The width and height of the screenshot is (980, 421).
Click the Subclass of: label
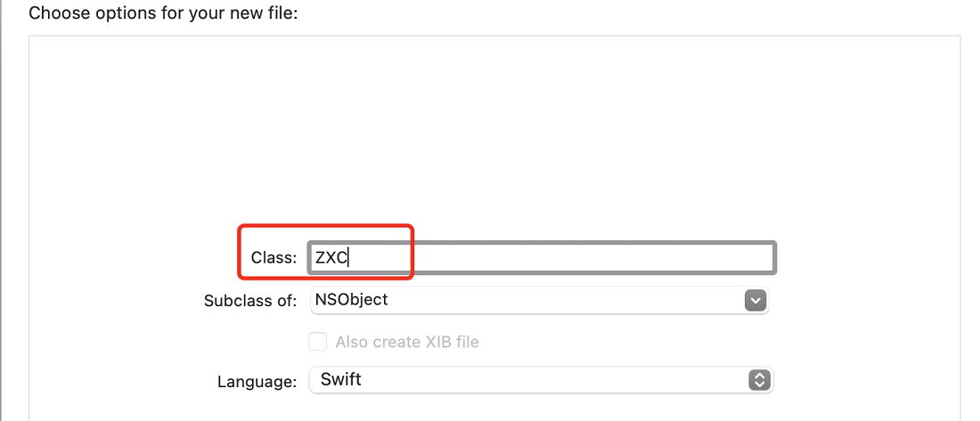(x=250, y=301)
